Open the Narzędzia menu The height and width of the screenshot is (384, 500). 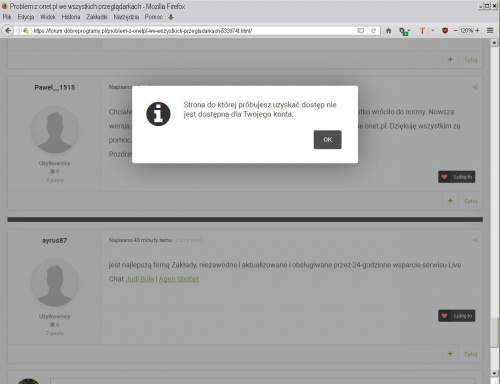tap(126, 17)
